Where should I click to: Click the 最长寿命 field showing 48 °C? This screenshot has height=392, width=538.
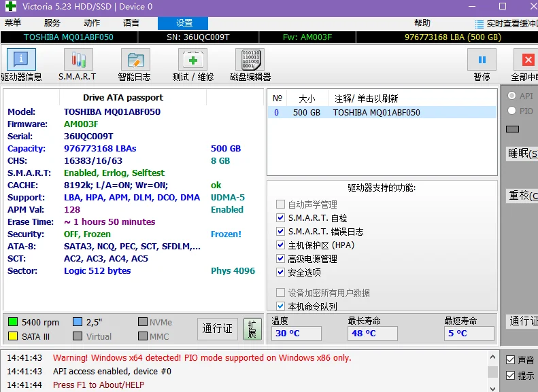pyautogui.click(x=373, y=333)
